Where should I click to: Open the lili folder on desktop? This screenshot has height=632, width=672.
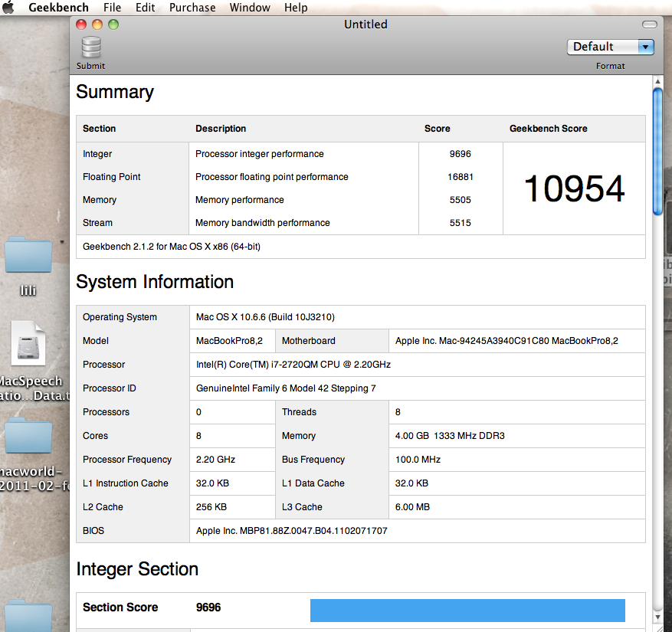pyautogui.click(x=28, y=255)
